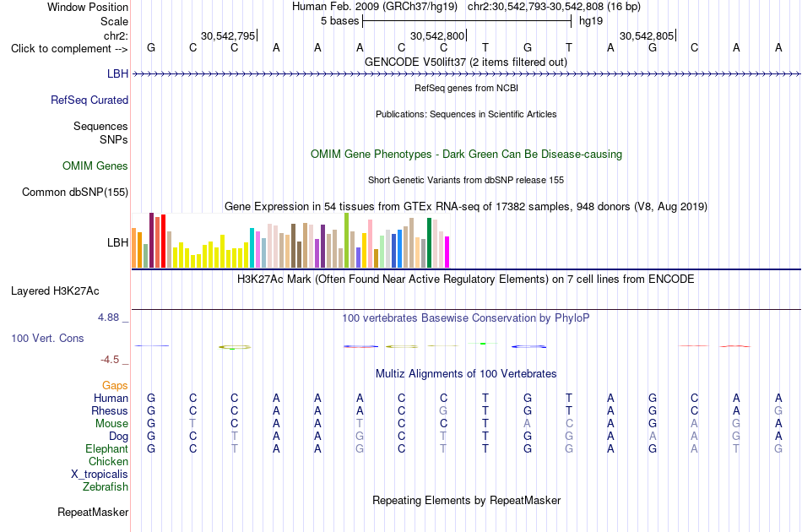Screen dimensions: 802x532
Task: Click the RepeatMasker track label
Action: click(93, 512)
